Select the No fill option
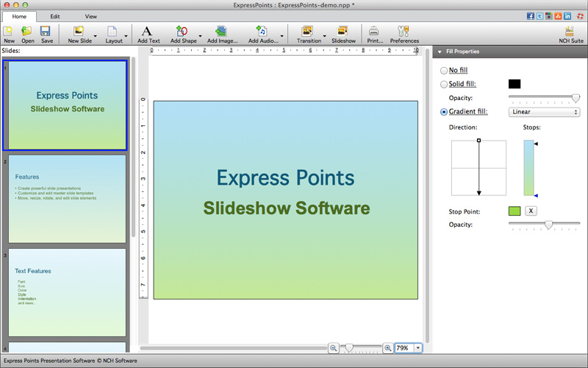588x368 pixels. click(x=444, y=70)
